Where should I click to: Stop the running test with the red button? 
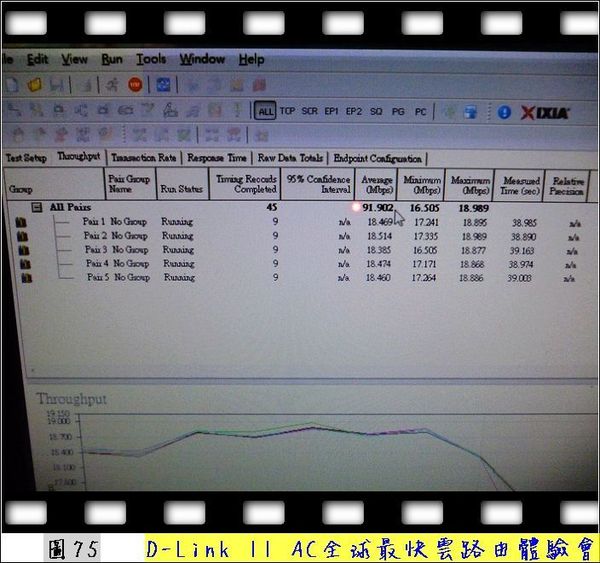[x=135, y=85]
